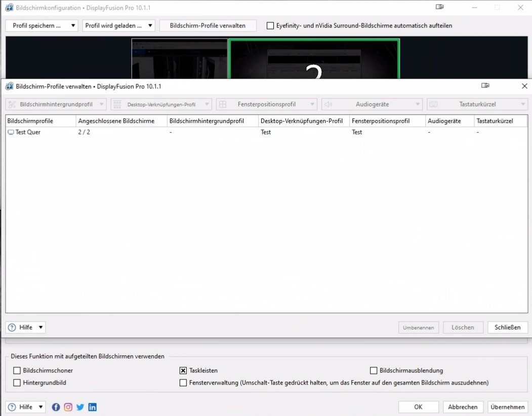Viewport: 532px width, 416px height.
Task: Open the Desktop-Verknüpfungen-Profil dropdown button
Action: click(x=161, y=104)
